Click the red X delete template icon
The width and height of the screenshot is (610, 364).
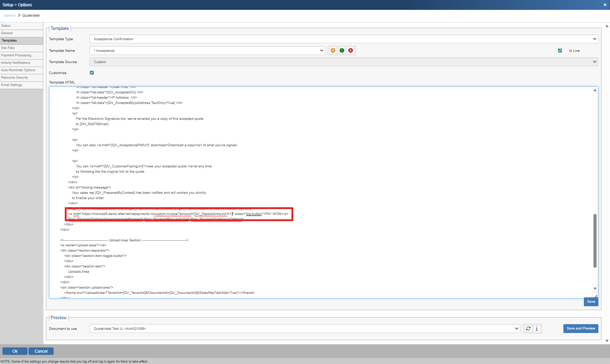click(x=351, y=51)
